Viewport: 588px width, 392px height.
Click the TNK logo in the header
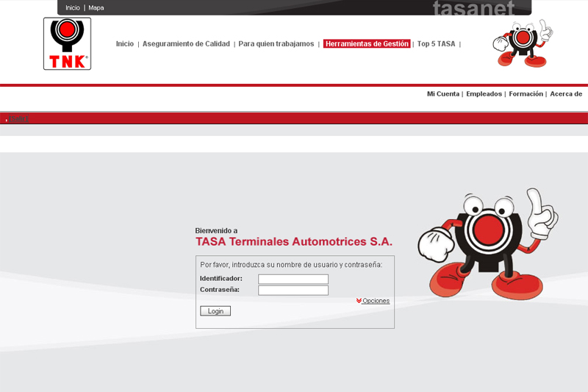[x=67, y=43]
